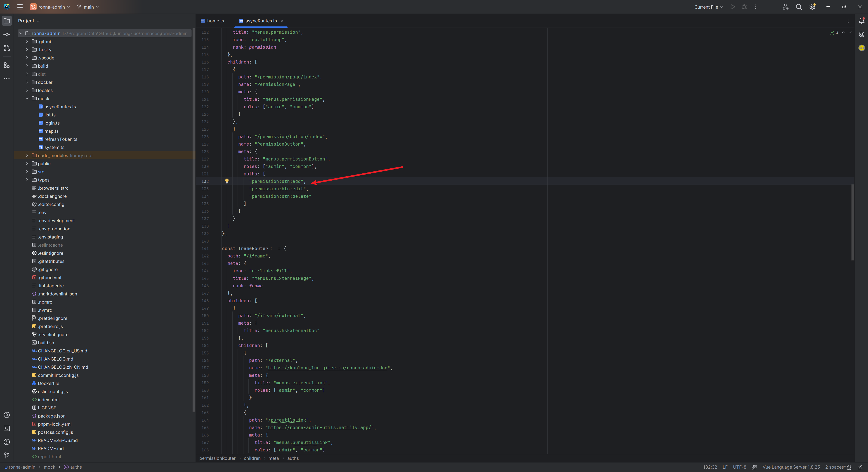Viewport: 868px width, 472px height.
Task: Open login.ts in the mock folder
Action: (52, 123)
